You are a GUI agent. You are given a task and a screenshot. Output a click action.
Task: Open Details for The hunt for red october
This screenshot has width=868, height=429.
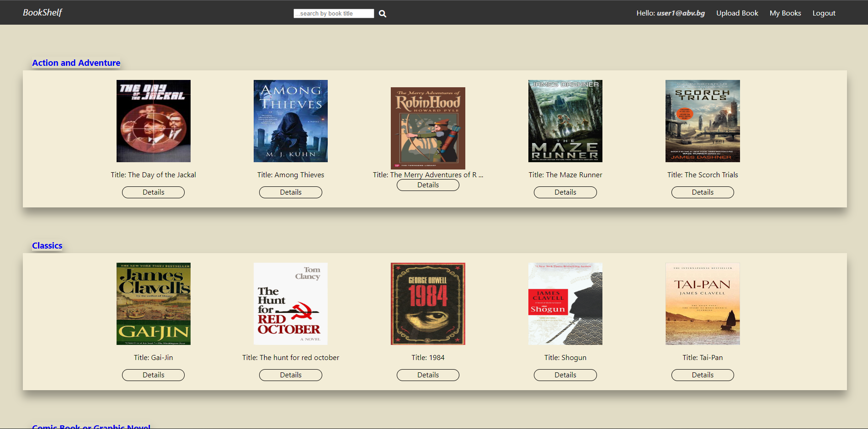point(291,375)
